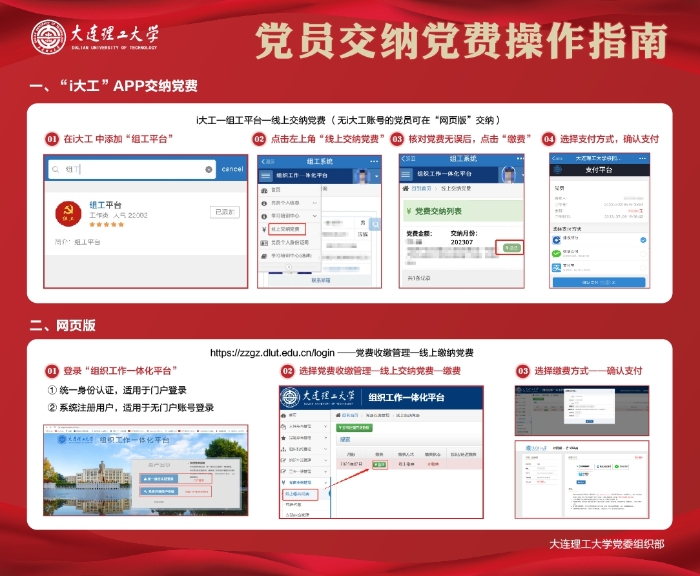700x576 pixels.
Task: Click the blue confirm payment button
Action: [x=600, y=284]
